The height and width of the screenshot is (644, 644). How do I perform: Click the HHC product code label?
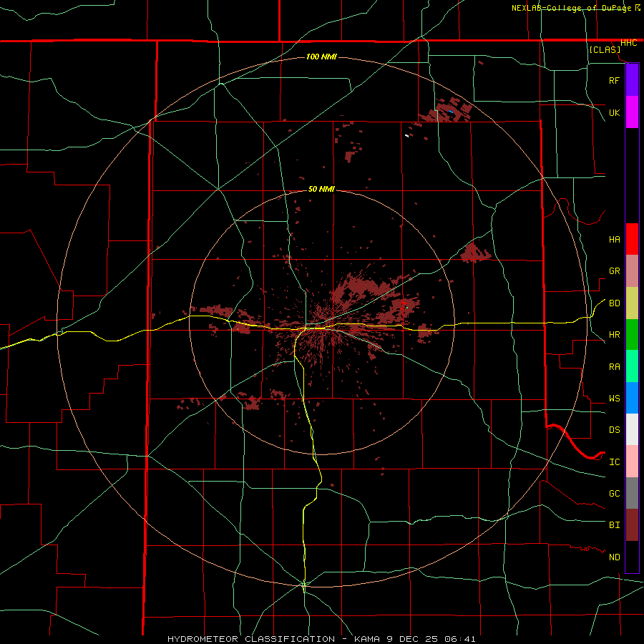(x=628, y=43)
